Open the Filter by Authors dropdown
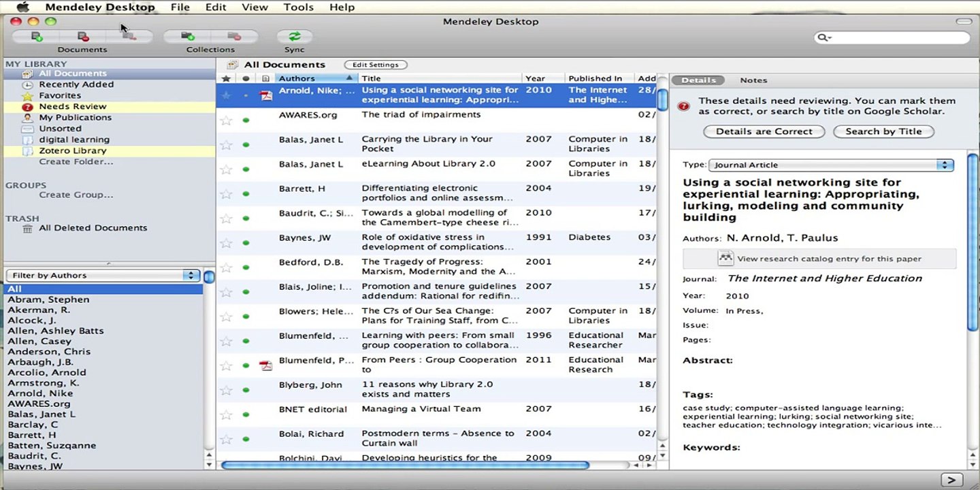 tap(103, 276)
